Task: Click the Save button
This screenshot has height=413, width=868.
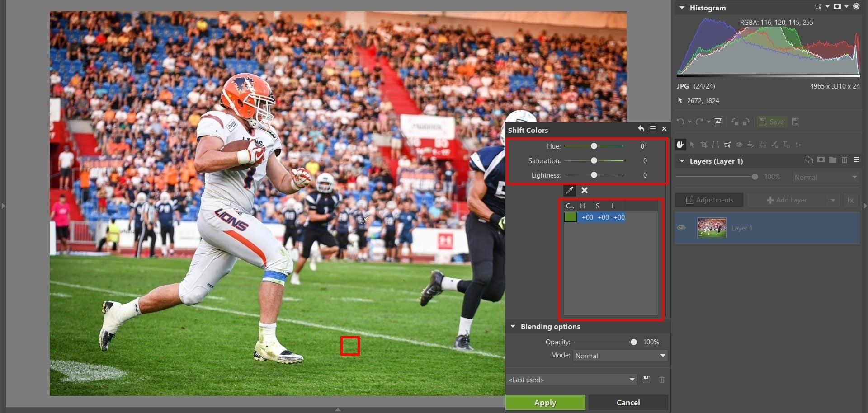Action: (772, 122)
